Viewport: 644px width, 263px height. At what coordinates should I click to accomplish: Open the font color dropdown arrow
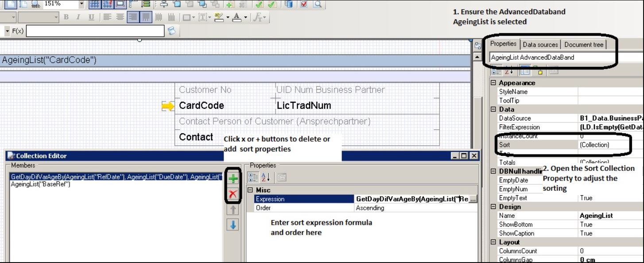245,18
